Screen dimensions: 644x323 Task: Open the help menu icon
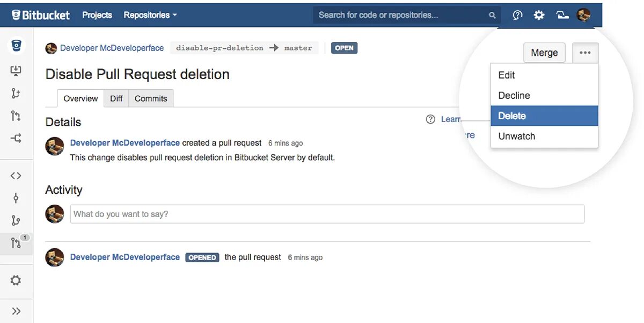517,15
